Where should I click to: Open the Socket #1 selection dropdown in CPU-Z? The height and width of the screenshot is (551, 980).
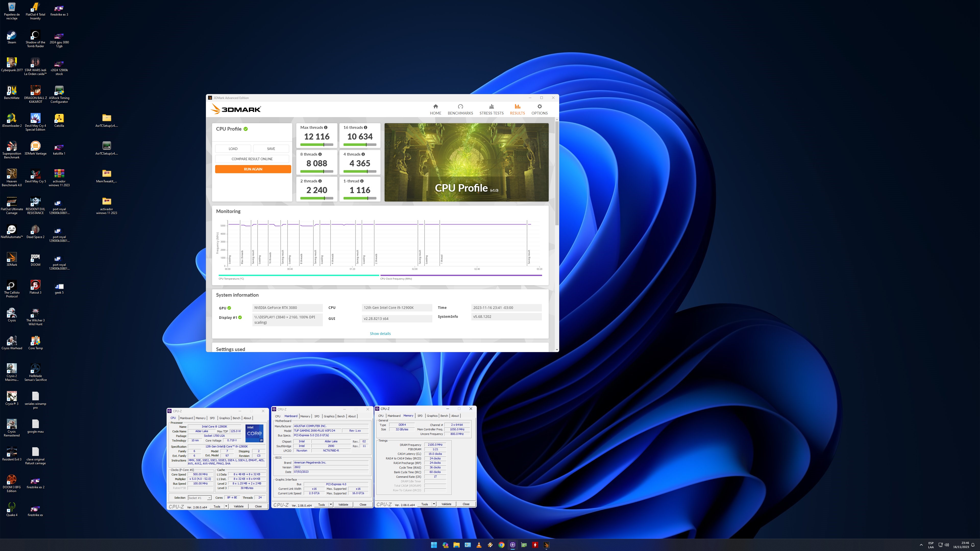(200, 498)
